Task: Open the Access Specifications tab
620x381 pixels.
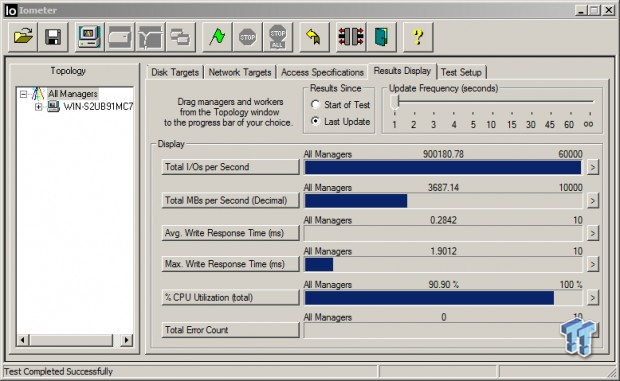Action: (322, 72)
